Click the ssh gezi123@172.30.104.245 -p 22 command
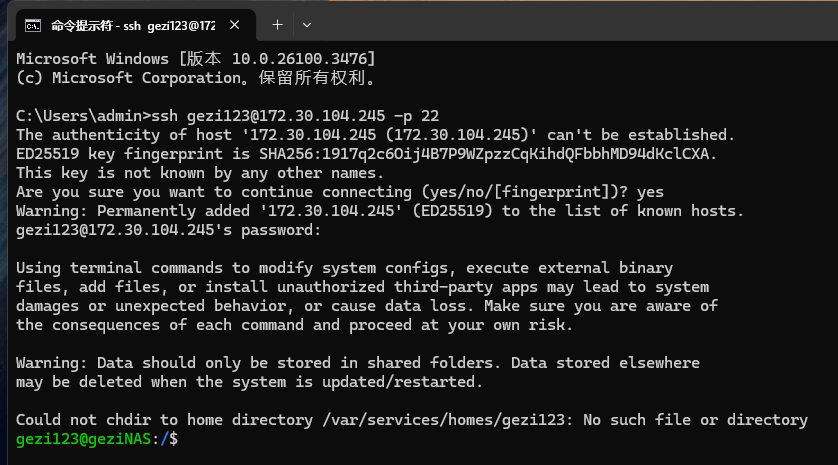This screenshot has width=838, height=465. [295, 116]
